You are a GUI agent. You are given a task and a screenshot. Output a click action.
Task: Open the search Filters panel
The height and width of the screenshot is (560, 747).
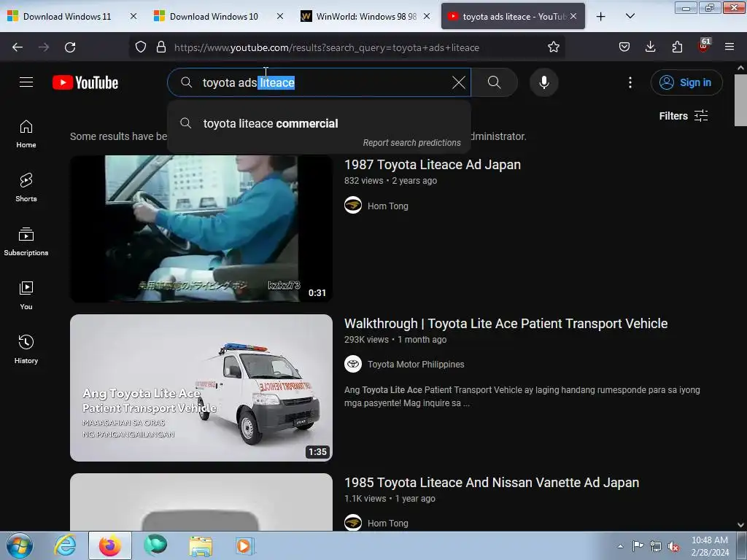(683, 116)
